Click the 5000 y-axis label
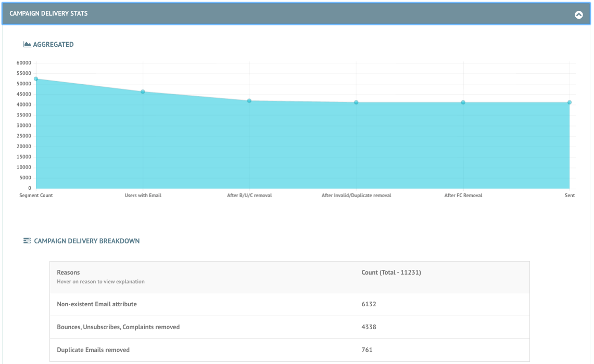Viewport: 594px width, 364px height. pyautogui.click(x=25, y=178)
